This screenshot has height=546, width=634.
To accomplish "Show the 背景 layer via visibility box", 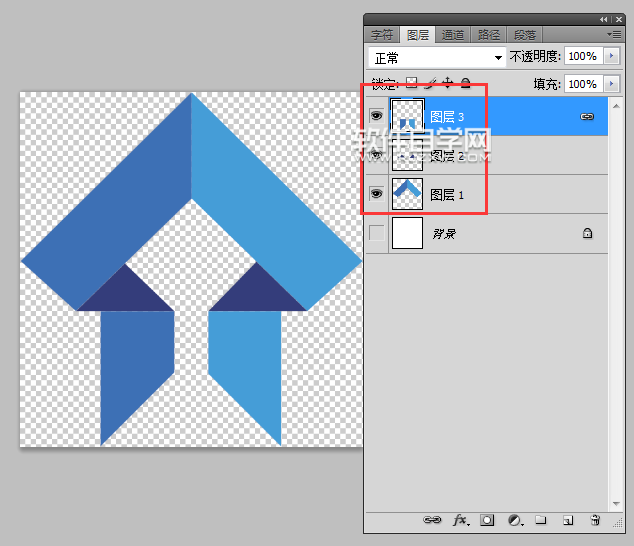I will [x=377, y=233].
